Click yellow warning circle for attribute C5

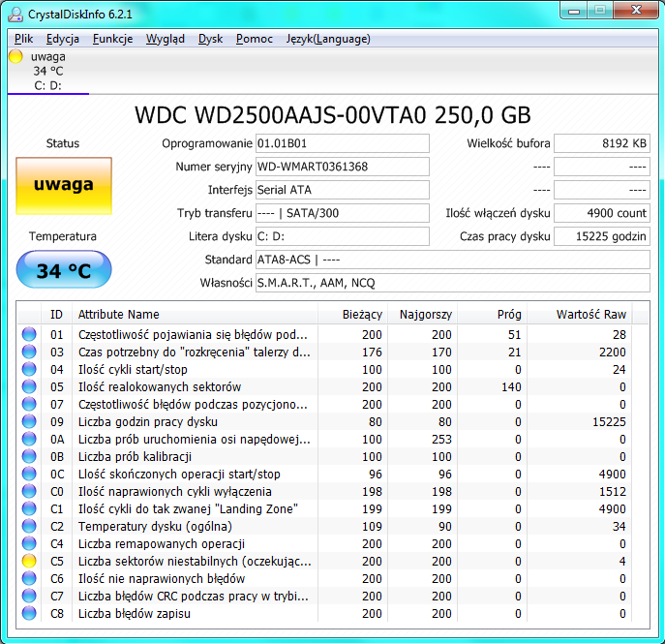(x=29, y=561)
